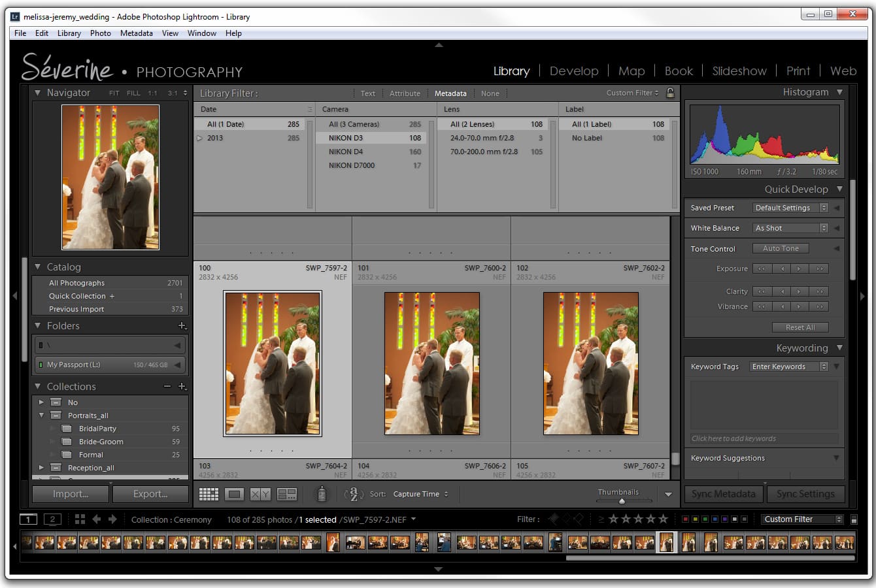Toggle the pick flag filter

coord(552,518)
